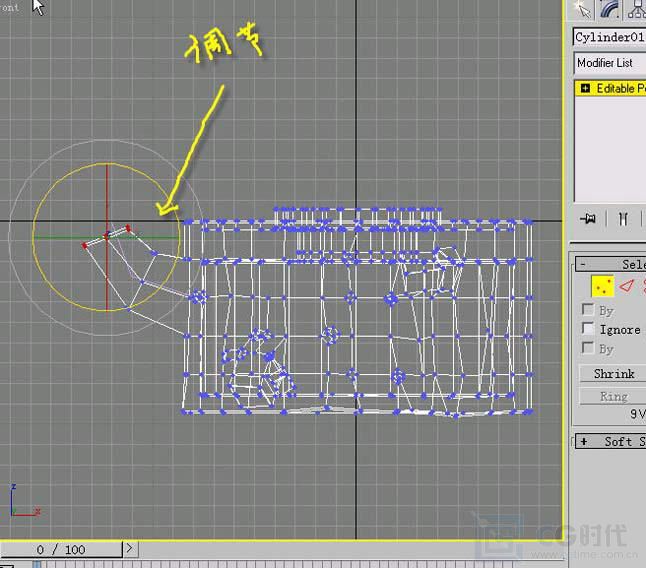
Task: Tick the 'By' checkbox below Ignore
Action: coord(588,348)
